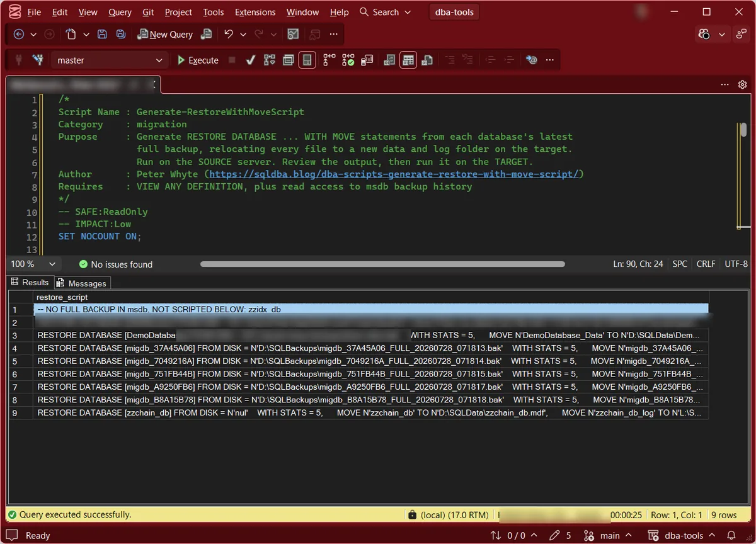Undo the last action
The image size is (756, 544).
tap(229, 35)
